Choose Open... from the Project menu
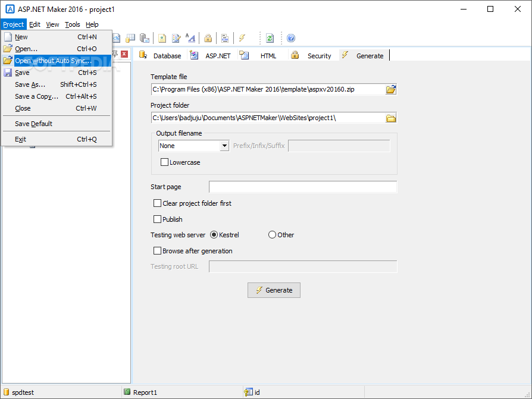532x399 pixels. point(57,49)
